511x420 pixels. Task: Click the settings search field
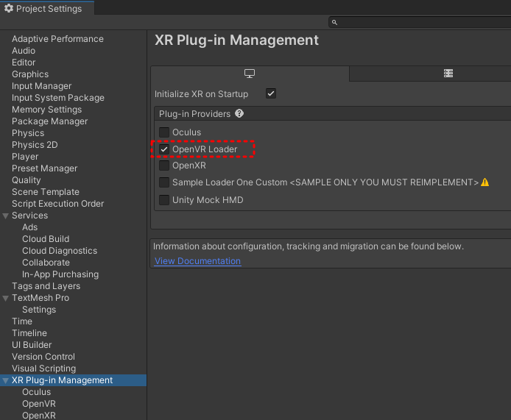420,23
